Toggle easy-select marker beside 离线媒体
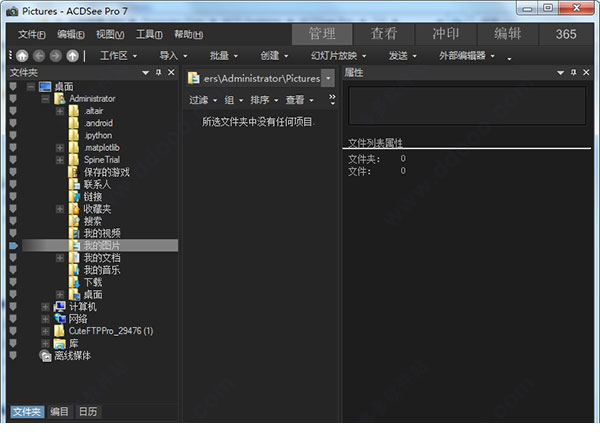The image size is (600, 439). click(13, 356)
